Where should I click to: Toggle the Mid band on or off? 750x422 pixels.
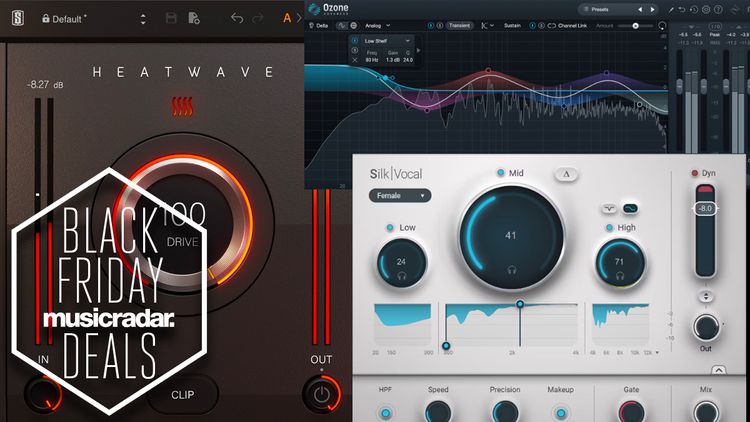pos(500,172)
